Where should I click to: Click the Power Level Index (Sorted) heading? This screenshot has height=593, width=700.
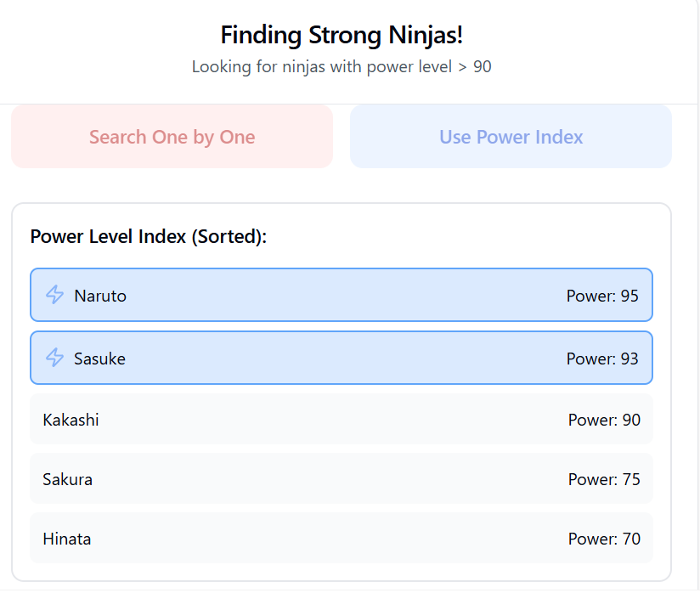click(149, 236)
